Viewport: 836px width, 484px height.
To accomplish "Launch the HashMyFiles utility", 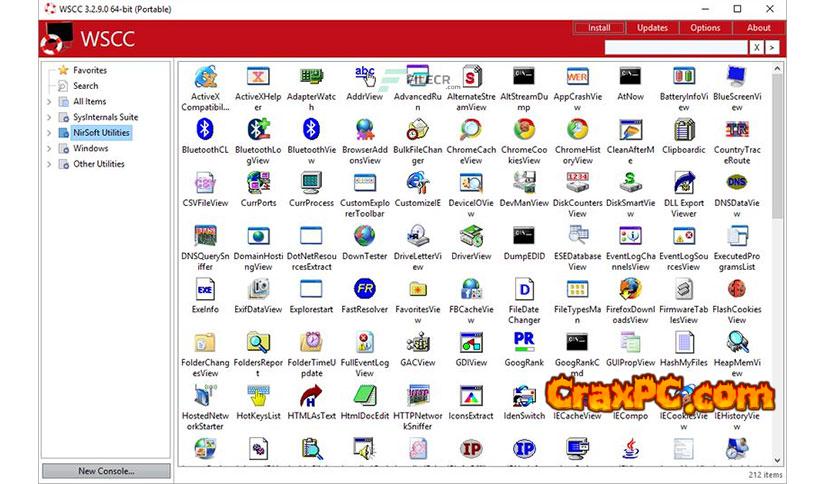I will coord(684,343).
